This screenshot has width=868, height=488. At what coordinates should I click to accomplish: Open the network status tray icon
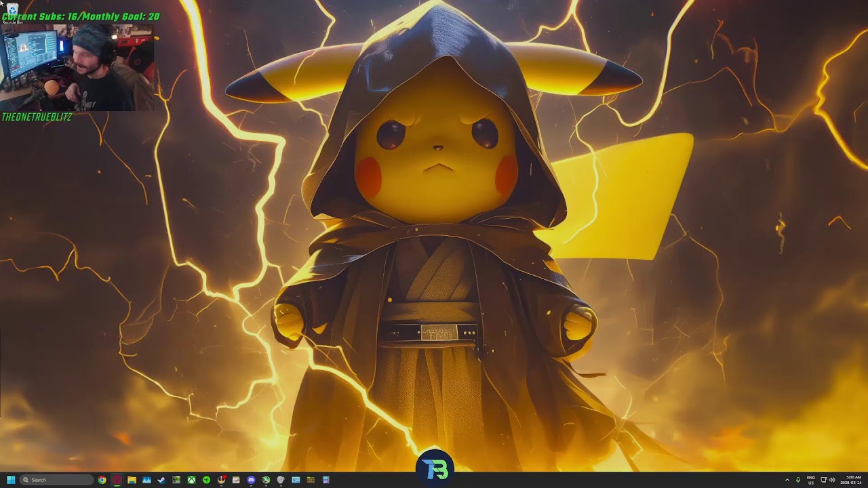pyautogui.click(x=824, y=480)
